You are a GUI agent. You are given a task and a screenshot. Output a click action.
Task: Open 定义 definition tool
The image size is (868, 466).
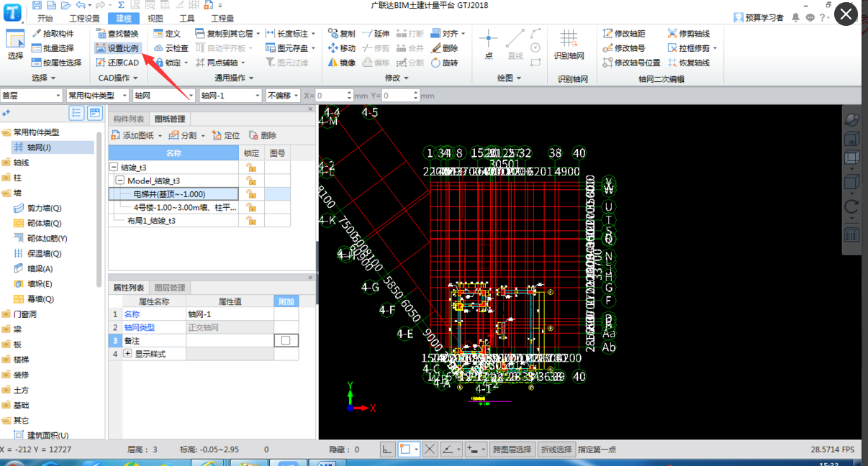click(x=167, y=34)
